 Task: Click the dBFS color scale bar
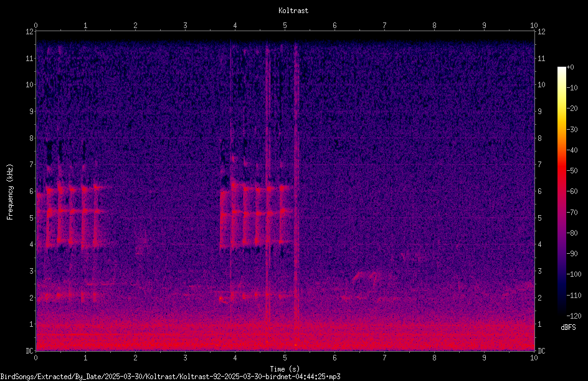pyautogui.click(x=561, y=191)
